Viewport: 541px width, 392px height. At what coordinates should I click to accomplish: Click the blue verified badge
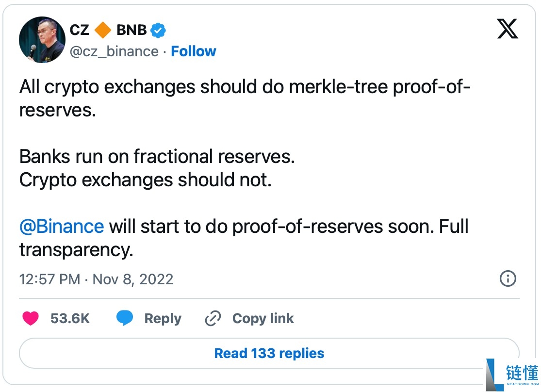[x=158, y=30]
